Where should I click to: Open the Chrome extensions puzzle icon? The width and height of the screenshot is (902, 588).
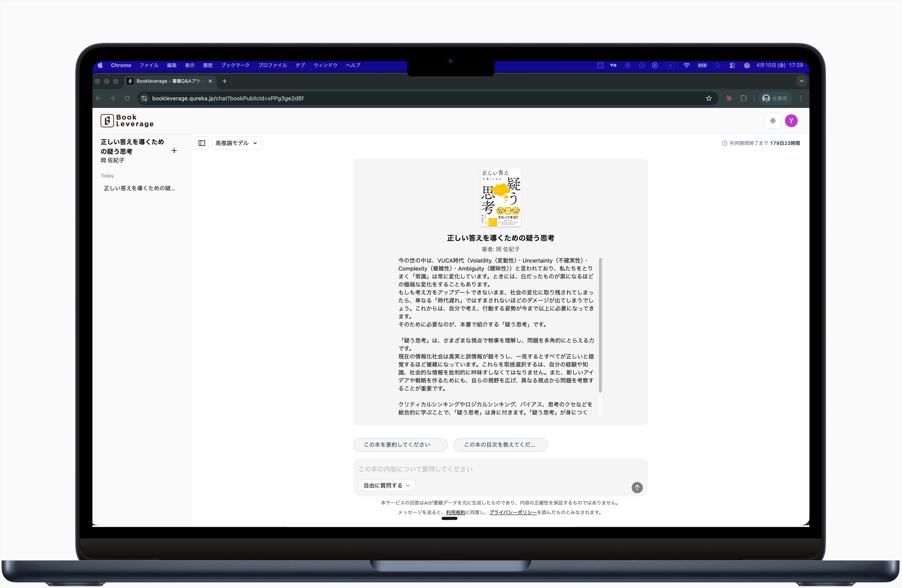click(x=743, y=98)
